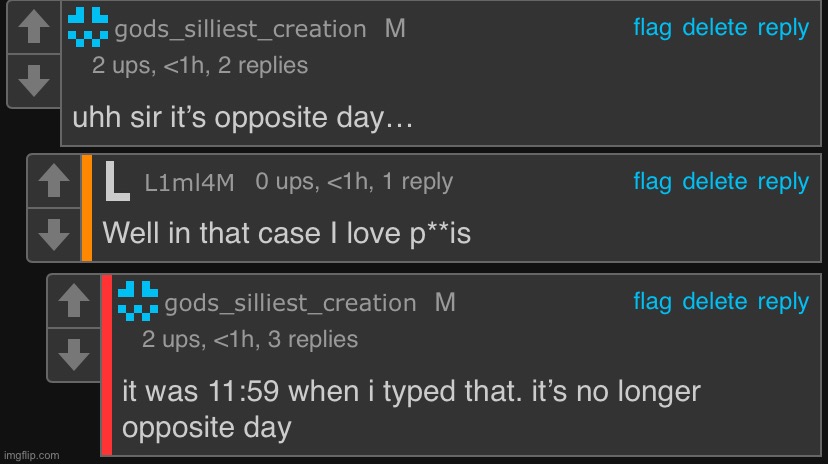Downvote L1ml4M's comment
828x464 pixels.
pyautogui.click(x=55, y=234)
